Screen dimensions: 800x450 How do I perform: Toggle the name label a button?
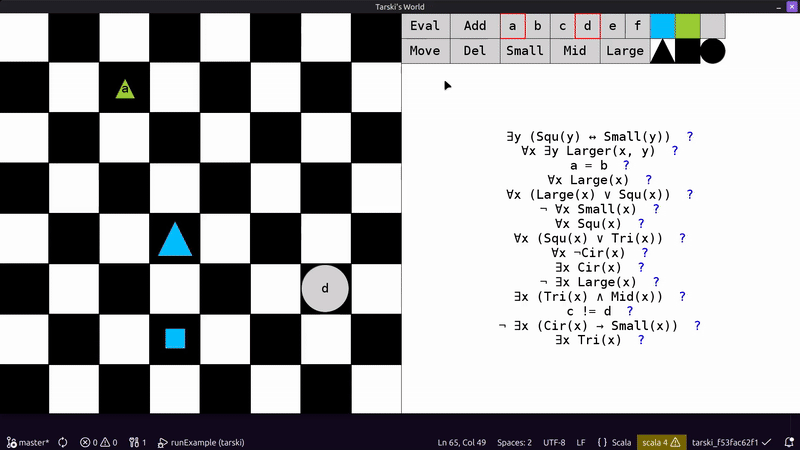(513, 26)
